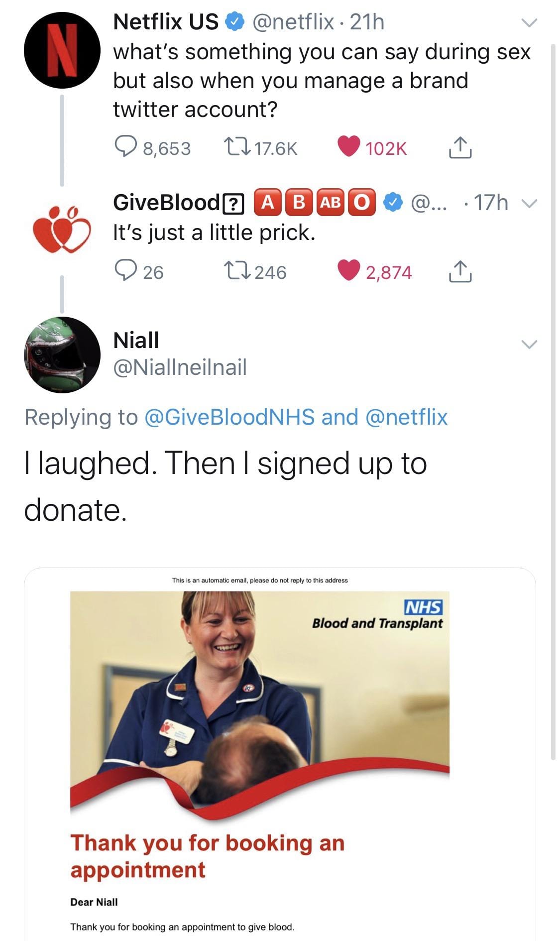The width and height of the screenshot is (560, 941).
Task: Reply to the GiveBlood tweet
Action: 123,271
